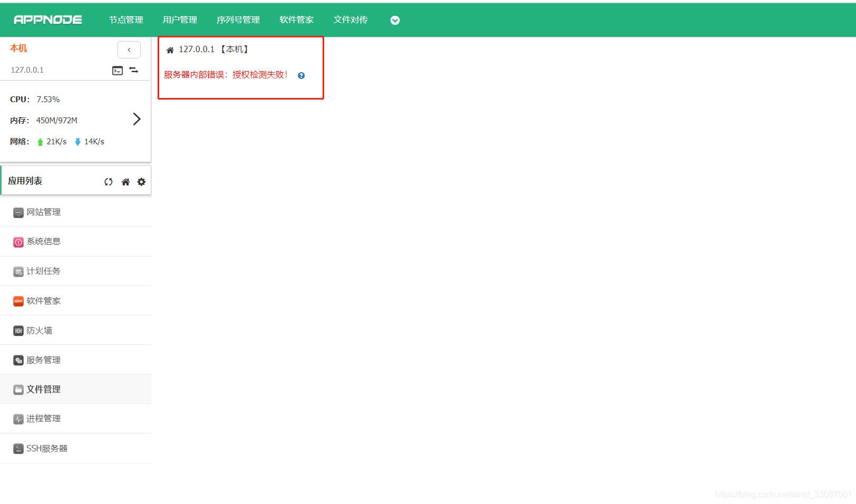Click the 应用列表 heading
Viewport: 856px width, 504px height.
(x=25, y=181)
